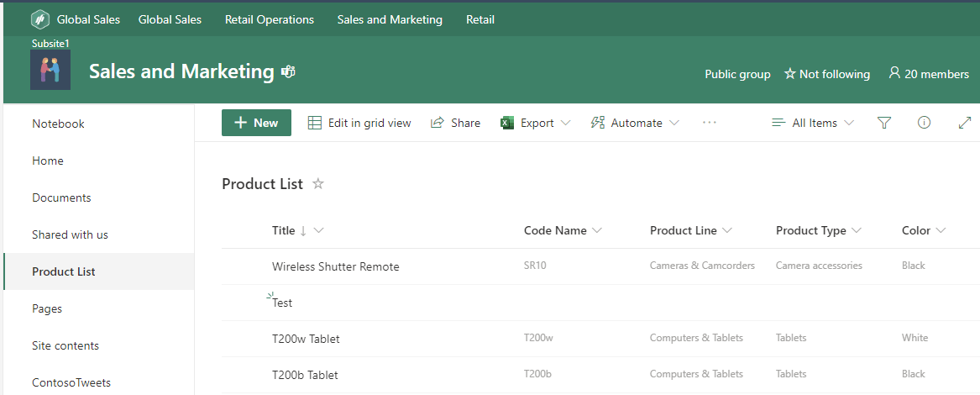Expand the Export dropdown
Image resolution: width=980 pixels, height=395 pixels.
[536, 123]
